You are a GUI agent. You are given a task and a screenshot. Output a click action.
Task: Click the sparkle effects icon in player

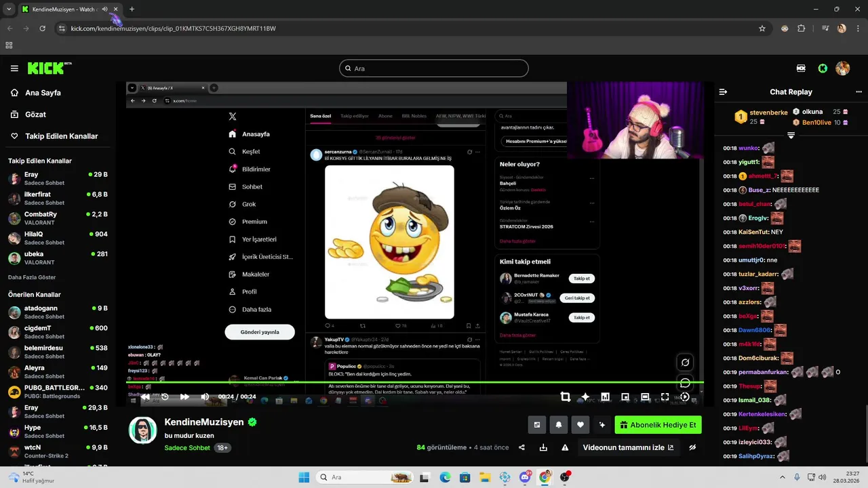click(585, 397)
